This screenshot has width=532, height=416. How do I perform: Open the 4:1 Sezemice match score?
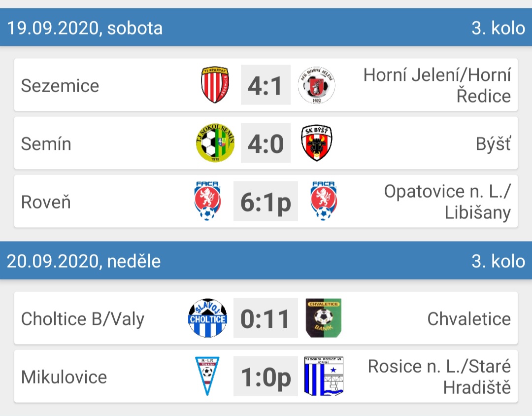pos(266,85)
